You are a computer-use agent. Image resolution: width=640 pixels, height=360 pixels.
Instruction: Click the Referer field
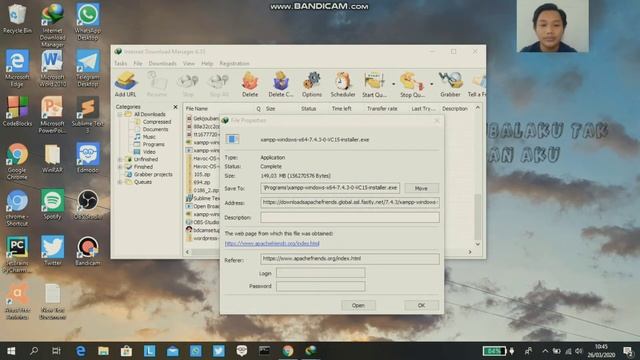[x=350, y=258]
